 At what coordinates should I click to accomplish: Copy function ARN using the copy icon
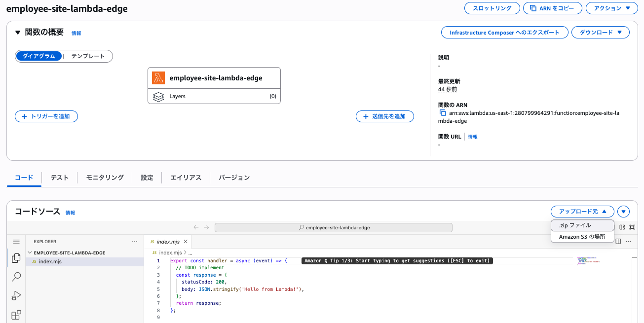coord(443,113)
